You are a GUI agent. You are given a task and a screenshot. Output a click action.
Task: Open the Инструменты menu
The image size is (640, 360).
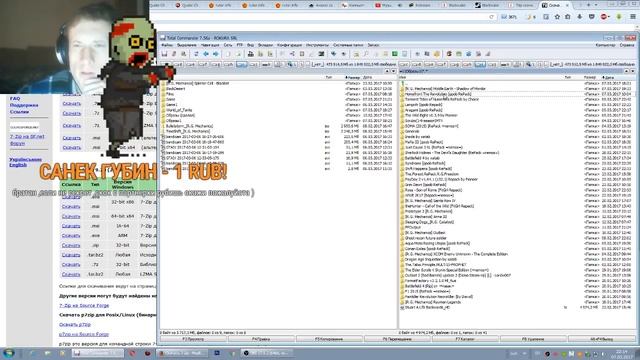[317, 45]
